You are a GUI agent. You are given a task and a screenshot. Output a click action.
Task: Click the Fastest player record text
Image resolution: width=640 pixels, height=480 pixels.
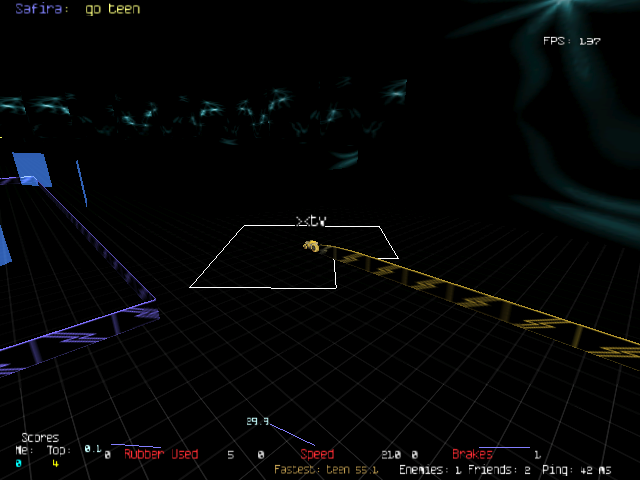click(x=327, y=468)
